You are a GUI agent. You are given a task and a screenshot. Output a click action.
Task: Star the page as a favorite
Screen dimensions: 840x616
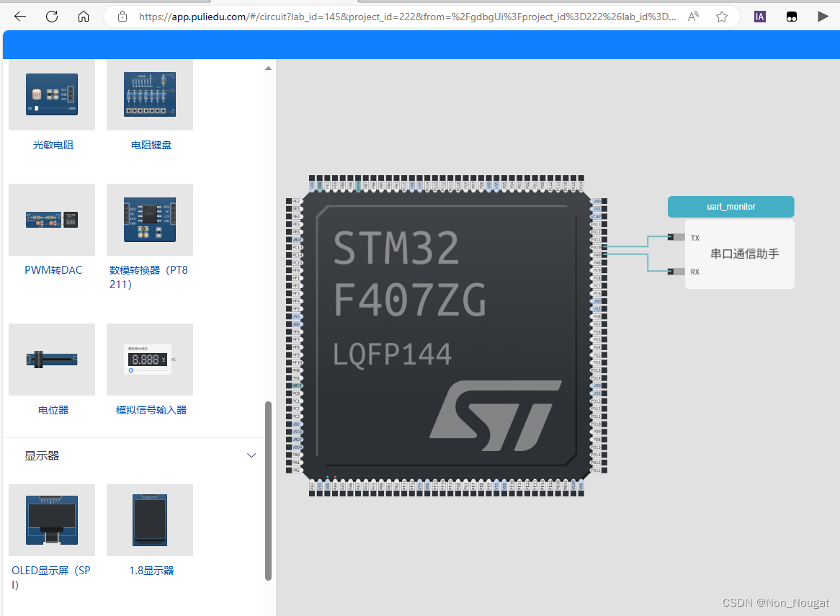[x=722, y=16]
